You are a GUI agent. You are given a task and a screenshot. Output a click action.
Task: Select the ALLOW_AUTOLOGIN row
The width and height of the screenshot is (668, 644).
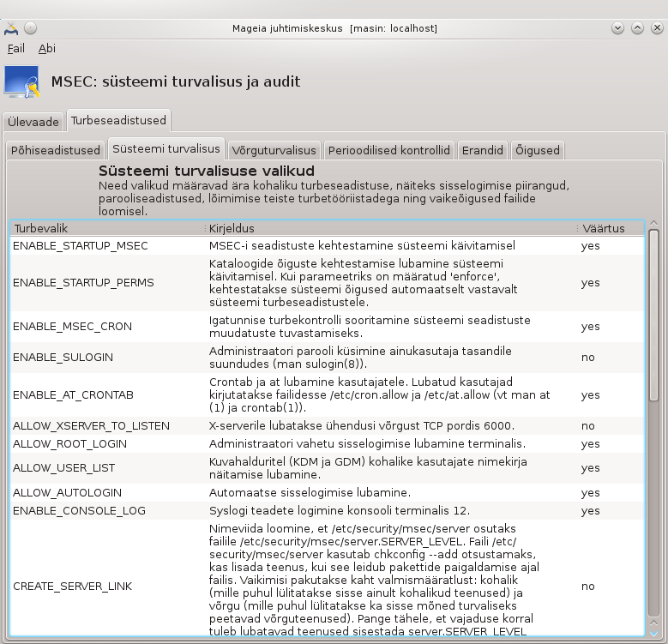(x=328, y=493)
